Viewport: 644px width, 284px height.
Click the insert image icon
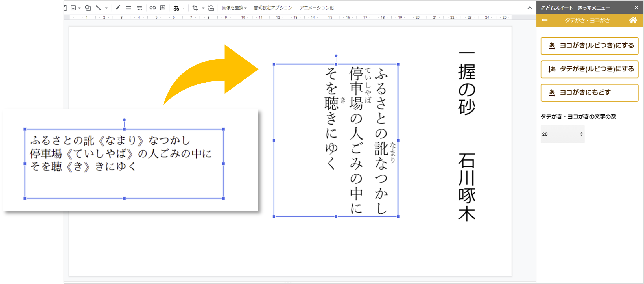point(73,8)
